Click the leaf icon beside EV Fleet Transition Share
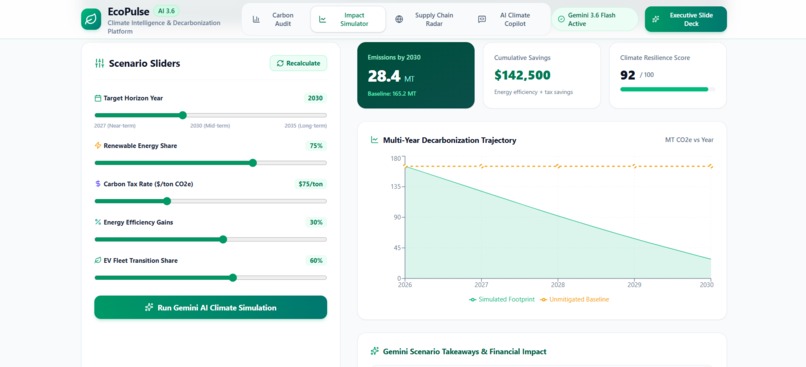This screenshot has width=806, height=367. point(98,261)
